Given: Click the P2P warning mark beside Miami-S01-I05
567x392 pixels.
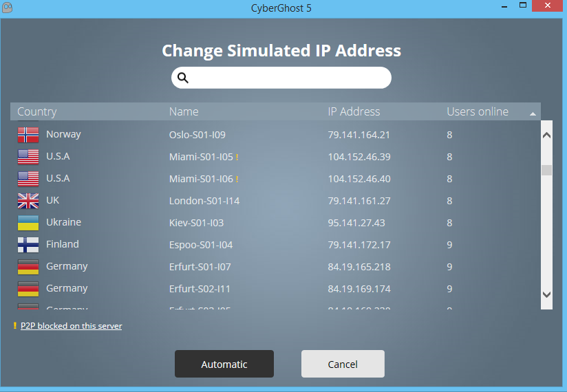Looking at the screenshot, I should click(x=237, y=157).
